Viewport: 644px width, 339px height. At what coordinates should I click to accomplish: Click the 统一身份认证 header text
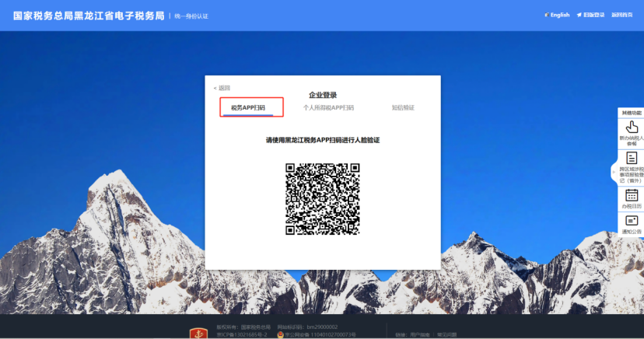pos(191,16)
